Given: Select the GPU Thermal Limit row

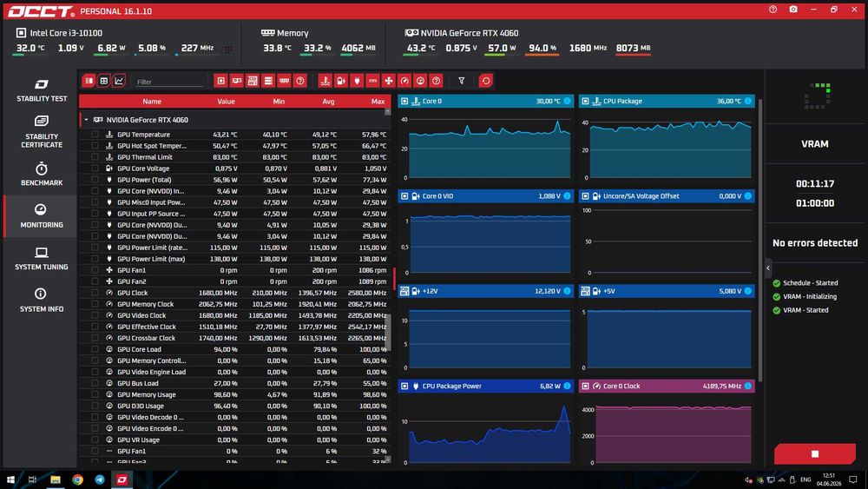Looking at the screenshot, I should 235,156.
